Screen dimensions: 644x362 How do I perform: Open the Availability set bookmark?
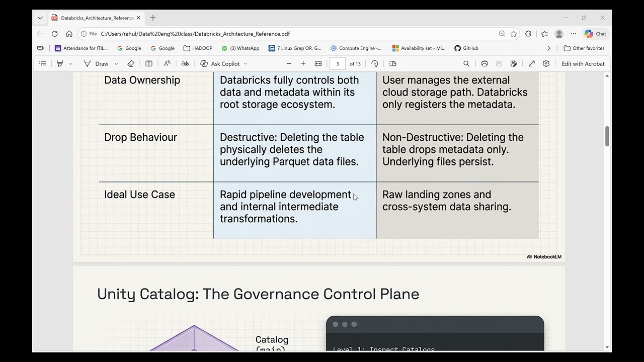419,48
